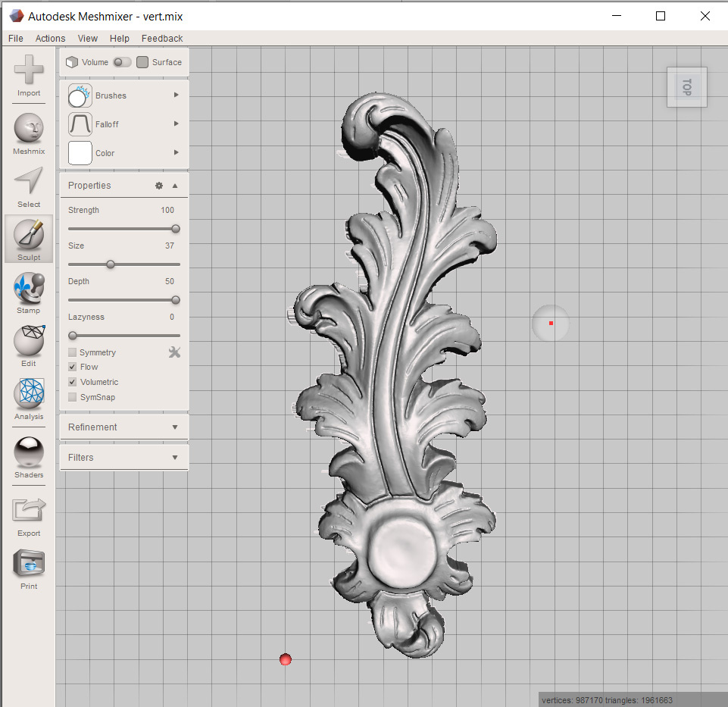
Task: Click the Export icon
Action: (29, 510)
